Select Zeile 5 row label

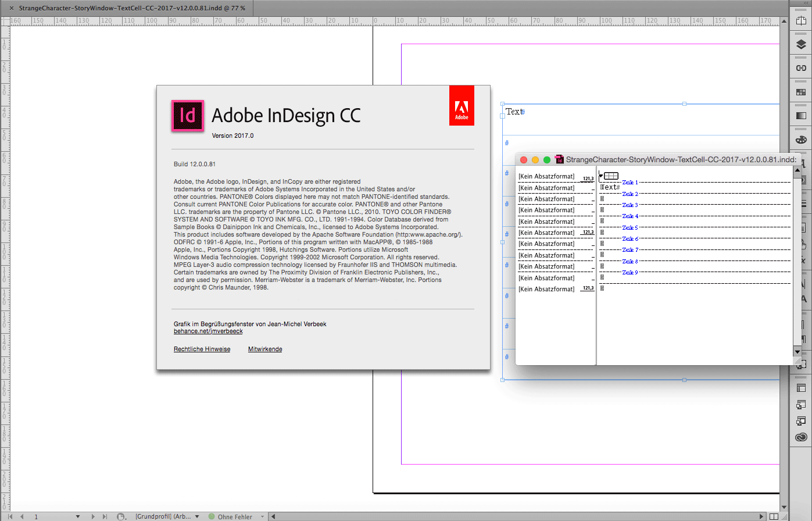tap(629, 227)
